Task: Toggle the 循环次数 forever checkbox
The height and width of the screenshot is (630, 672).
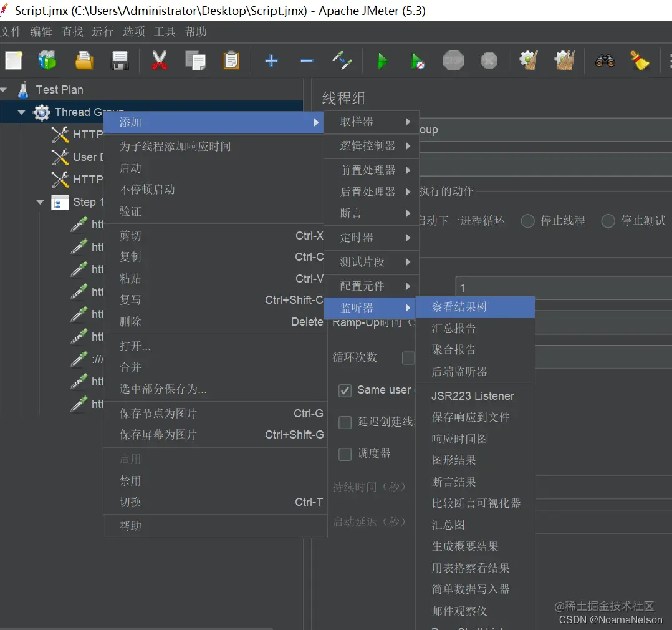Action: (x=408, y=357)
